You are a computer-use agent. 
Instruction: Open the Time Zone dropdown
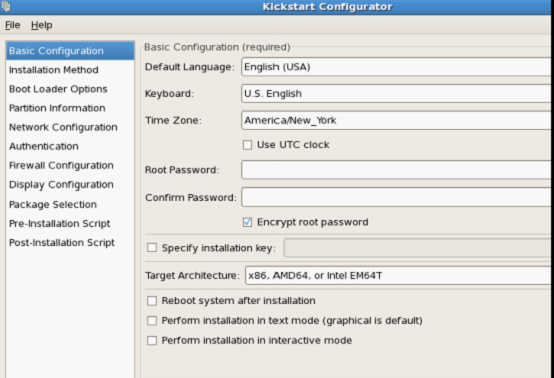tap(397, 120)
